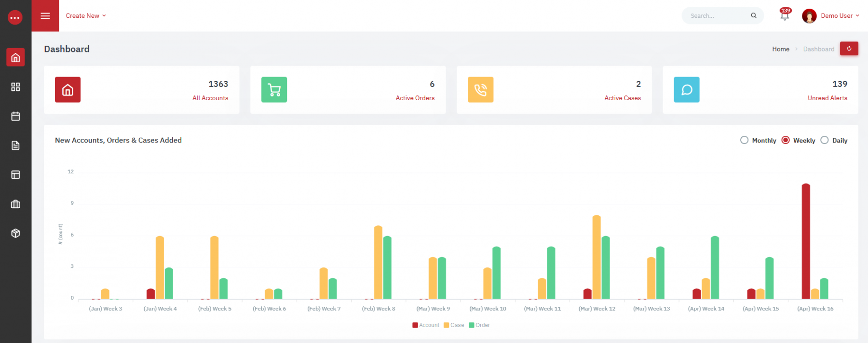The image size is (868, 343).
Task: Open the Active Orders card link
Action: point(415,98)
